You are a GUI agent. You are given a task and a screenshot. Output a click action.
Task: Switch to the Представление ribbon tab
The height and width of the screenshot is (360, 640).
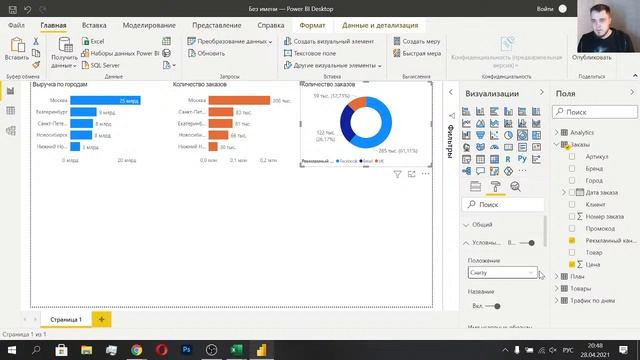[x=216, y=25]
